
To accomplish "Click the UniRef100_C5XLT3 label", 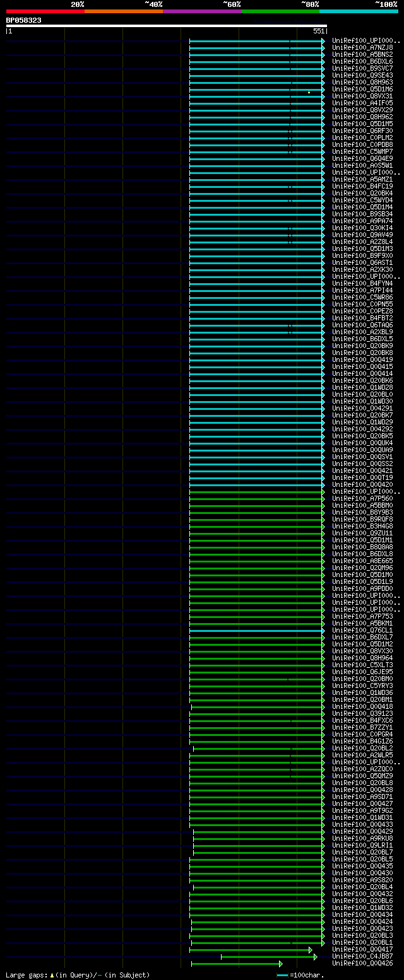I will (x=362, y=665).
